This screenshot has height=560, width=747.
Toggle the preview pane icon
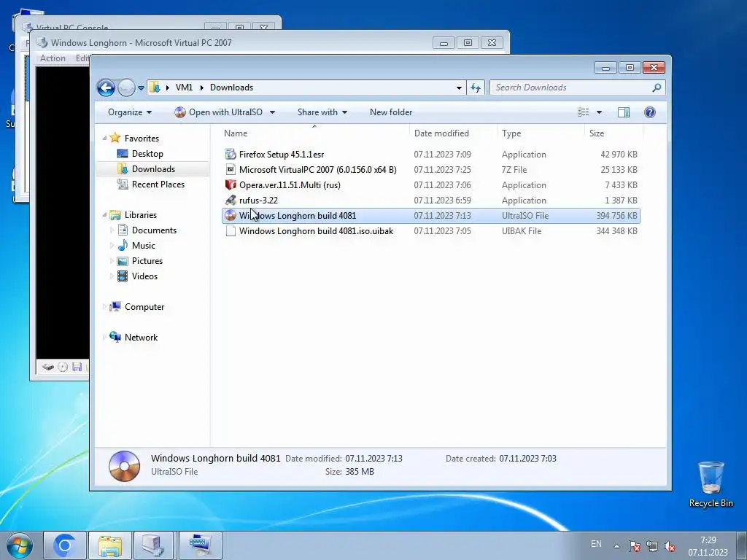[x=623, y=112]
